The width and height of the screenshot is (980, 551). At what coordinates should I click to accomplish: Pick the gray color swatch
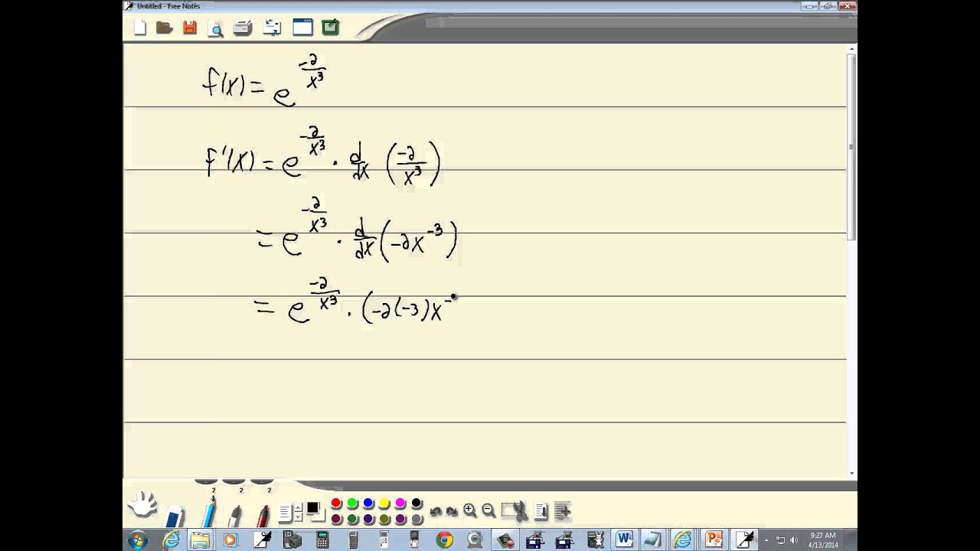pos(416,519)
